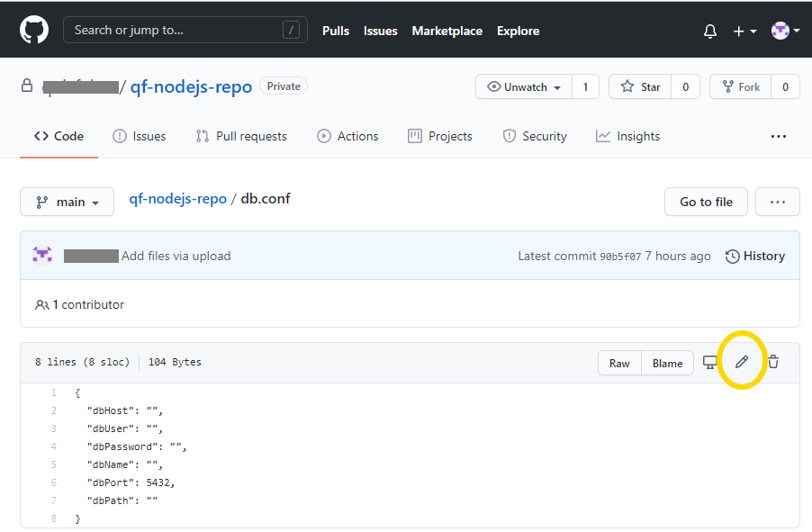Open the Unwatch notifications dropdown
This screenshot has width=812, height=532.
tap(524, 86)
